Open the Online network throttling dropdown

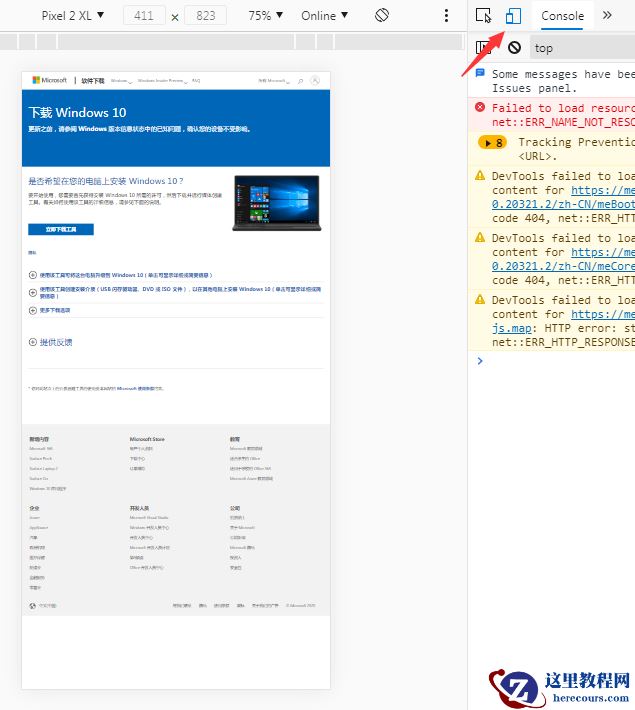click(325, 16)
